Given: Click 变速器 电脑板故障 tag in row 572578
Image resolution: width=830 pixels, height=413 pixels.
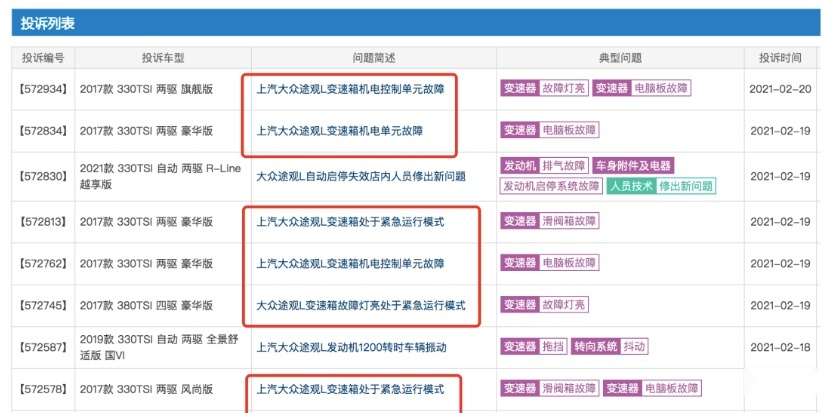Looking at the screenshot, I should point(652,389).
